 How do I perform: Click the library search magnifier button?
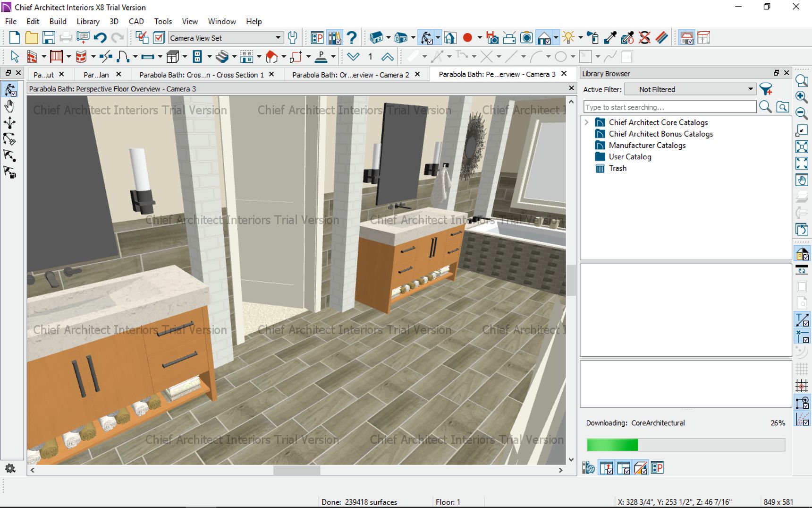tap(765, 107)
